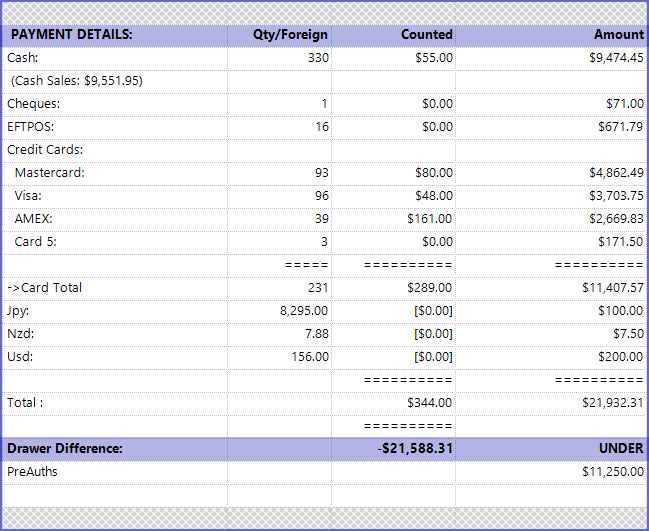Click the PreAuths amount $11,250.00
Screen dimensions: 649x531
coord(612,471)
